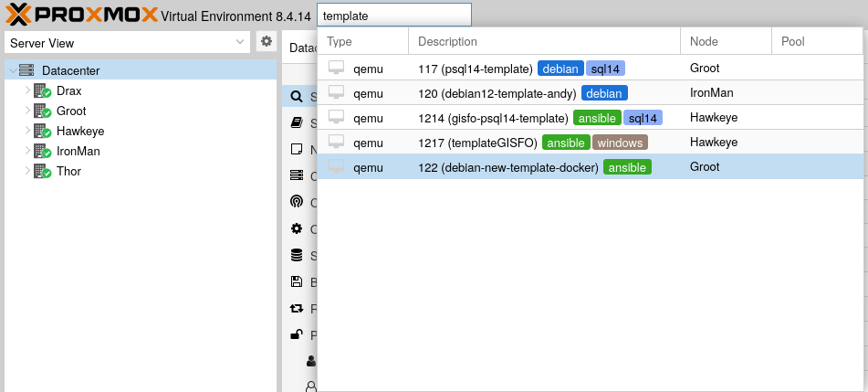Click the Proxmox logo
The image size is (868, 392).
click(82, 15)
